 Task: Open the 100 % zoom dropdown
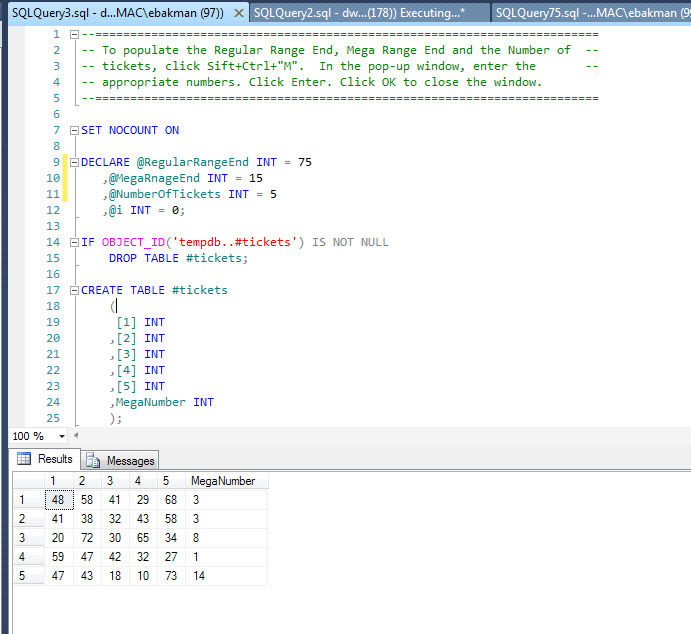pyautogui.click(x=62, y=437)
